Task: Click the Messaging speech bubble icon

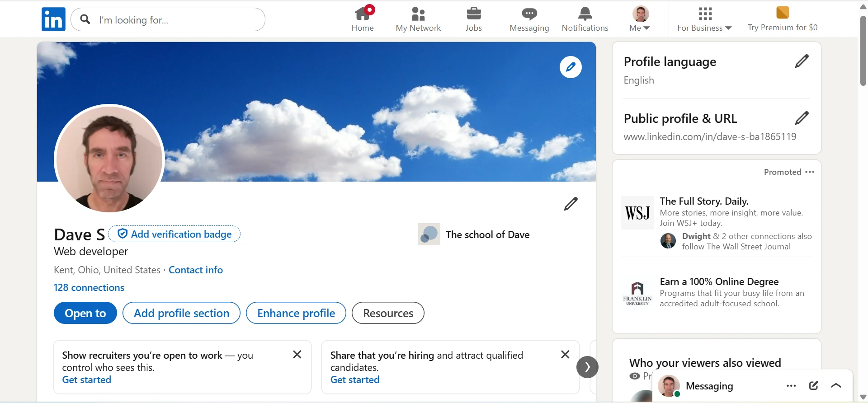Action: point(529,14)
